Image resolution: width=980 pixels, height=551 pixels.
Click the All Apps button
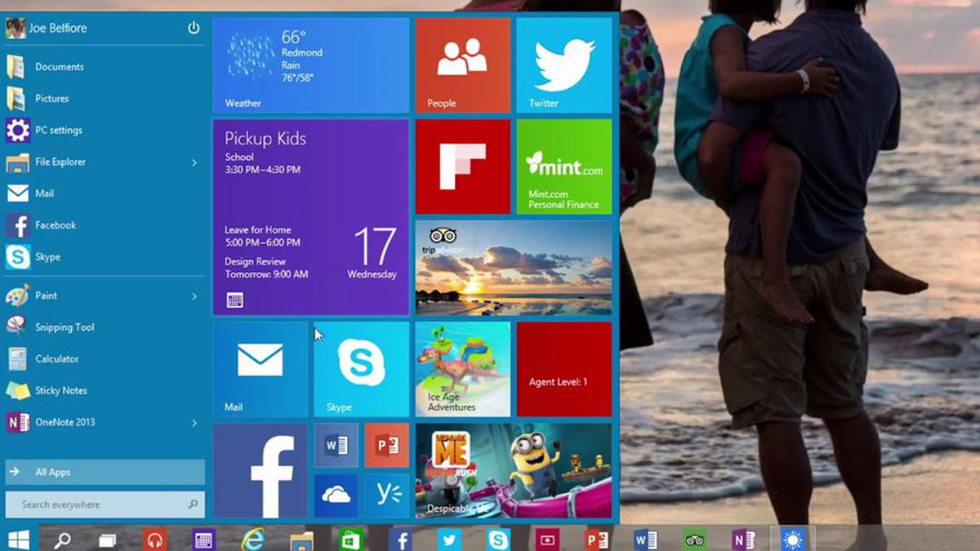tap(53, 472)
